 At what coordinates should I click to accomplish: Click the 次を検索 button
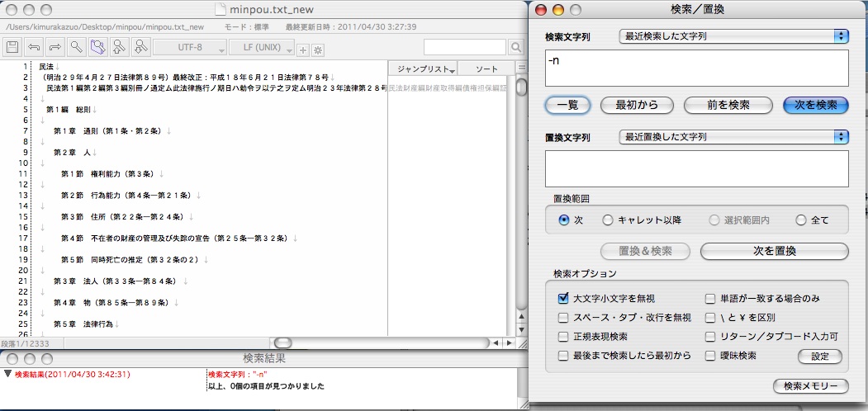pyautogui.click(x=816, y=105)
